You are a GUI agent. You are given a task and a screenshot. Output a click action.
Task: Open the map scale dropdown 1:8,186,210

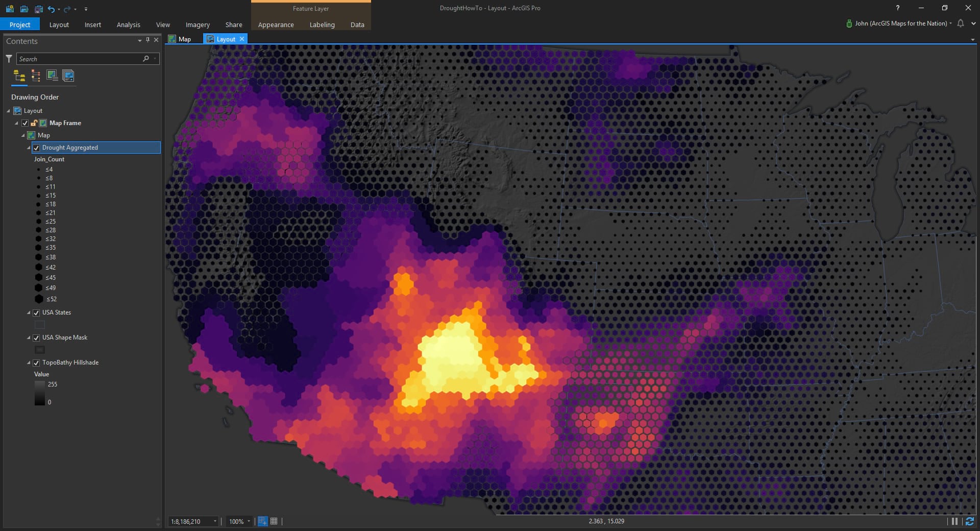[215, 521]
